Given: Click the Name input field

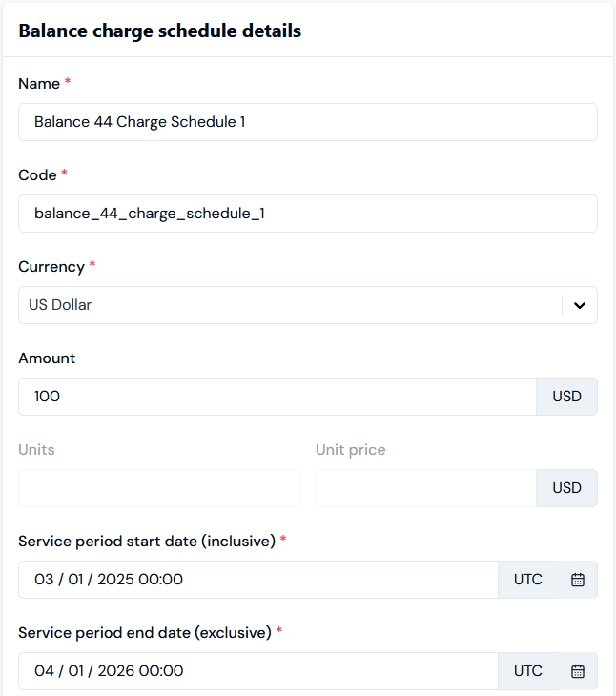Looking at the screenshot, I should pos(307,122).
